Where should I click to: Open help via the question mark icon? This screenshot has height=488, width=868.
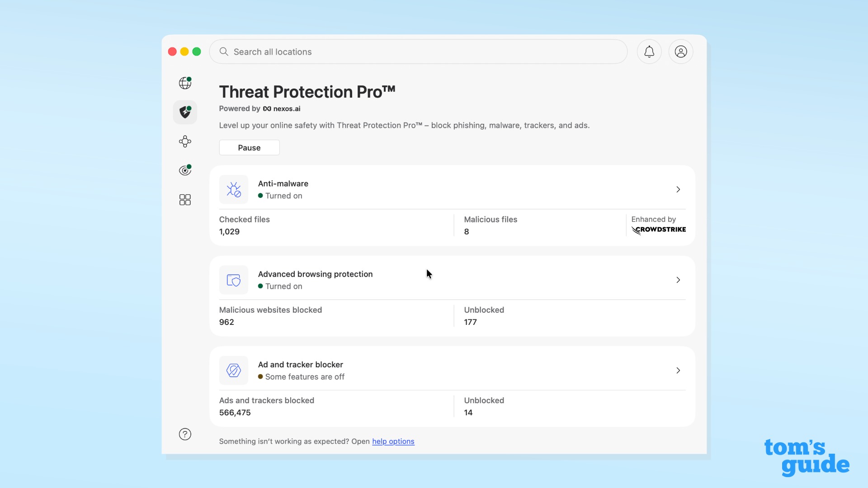(185, 434)
